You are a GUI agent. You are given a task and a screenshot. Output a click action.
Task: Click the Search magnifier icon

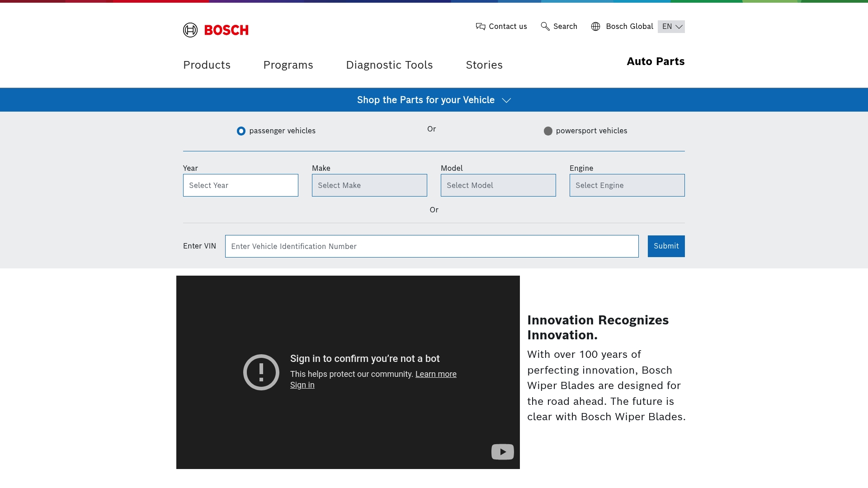(545, 27)
